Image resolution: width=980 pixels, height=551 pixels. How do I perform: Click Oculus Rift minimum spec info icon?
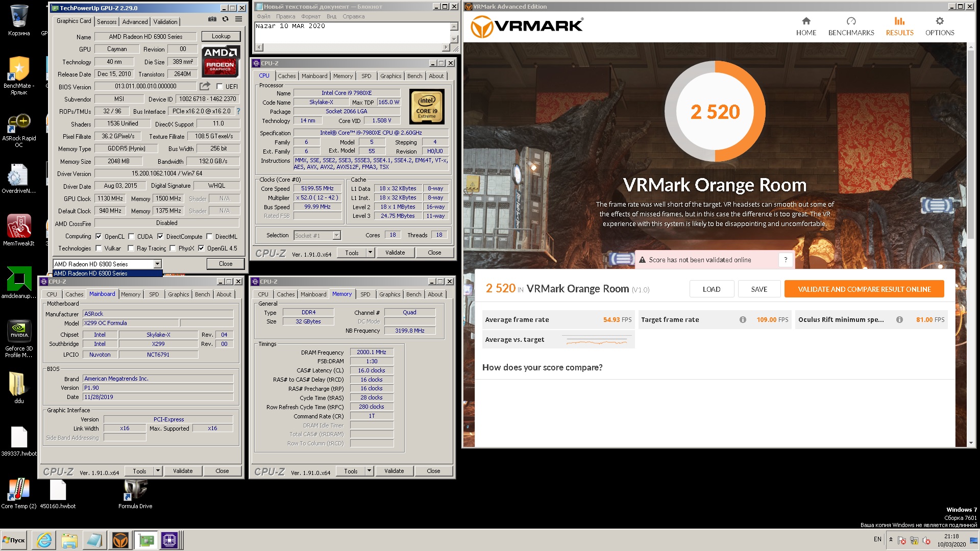click(899, 320)
